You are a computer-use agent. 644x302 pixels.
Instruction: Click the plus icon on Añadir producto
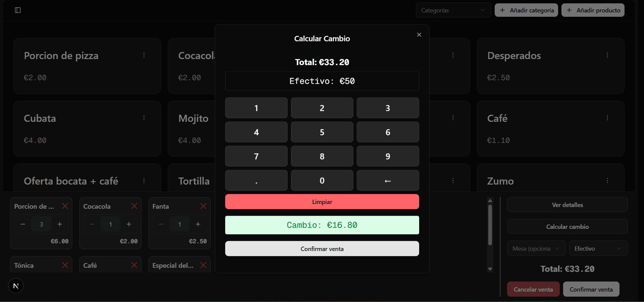[x=569, y=10]
